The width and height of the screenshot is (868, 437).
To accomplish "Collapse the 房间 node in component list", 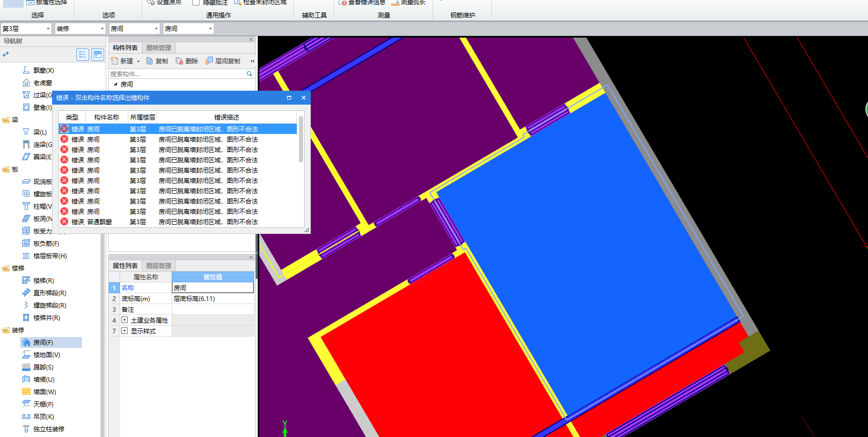I will 115,84.
